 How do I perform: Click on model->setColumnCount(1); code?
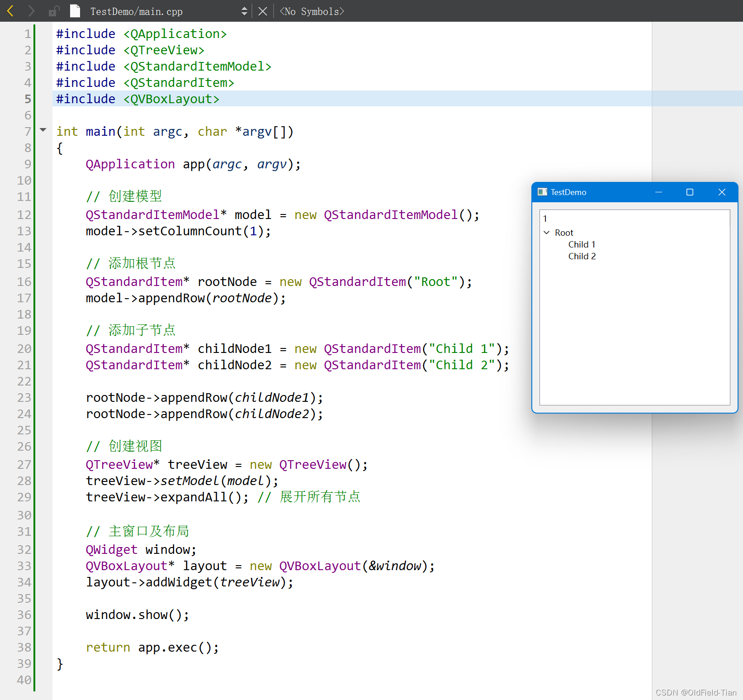[179, 231]
